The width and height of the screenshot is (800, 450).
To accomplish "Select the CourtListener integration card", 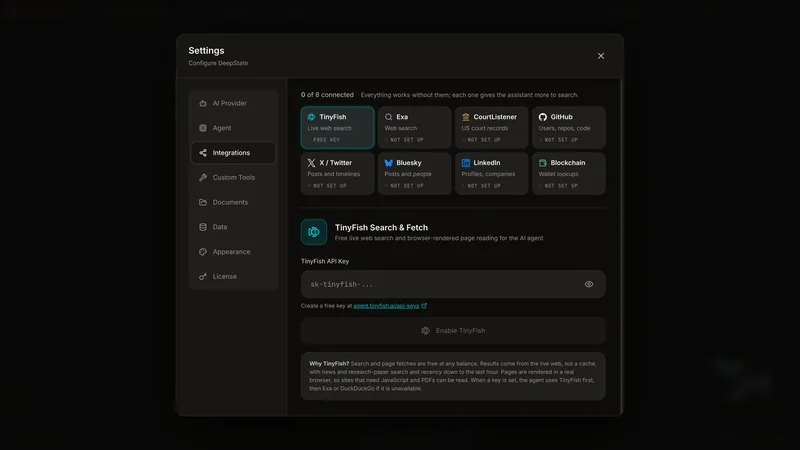I will pos(491,128).
